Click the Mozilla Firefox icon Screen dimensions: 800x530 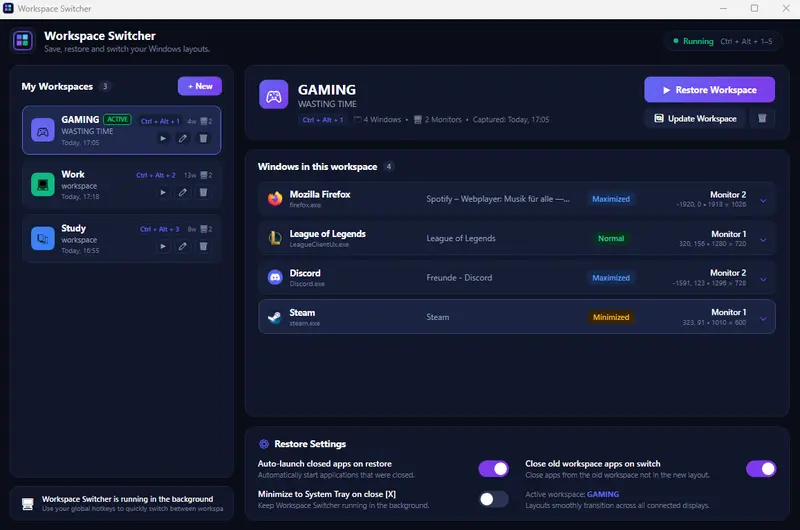point(275,198)
